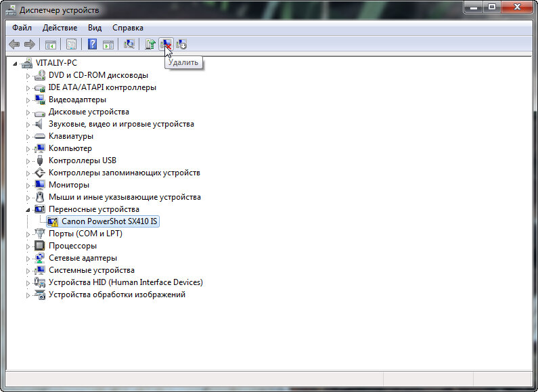Collapse the VITALIY-PC root node
This screenshot has height=392, width=538.
15,64
